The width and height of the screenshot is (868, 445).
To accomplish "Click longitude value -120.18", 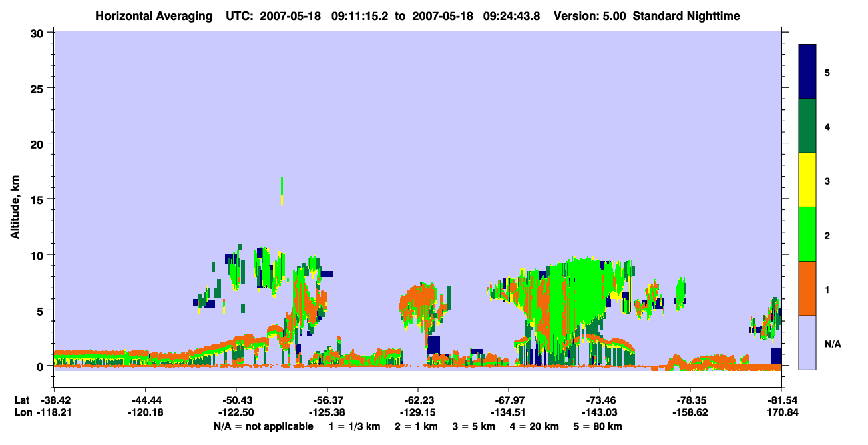I will click(x=145, y=412).
